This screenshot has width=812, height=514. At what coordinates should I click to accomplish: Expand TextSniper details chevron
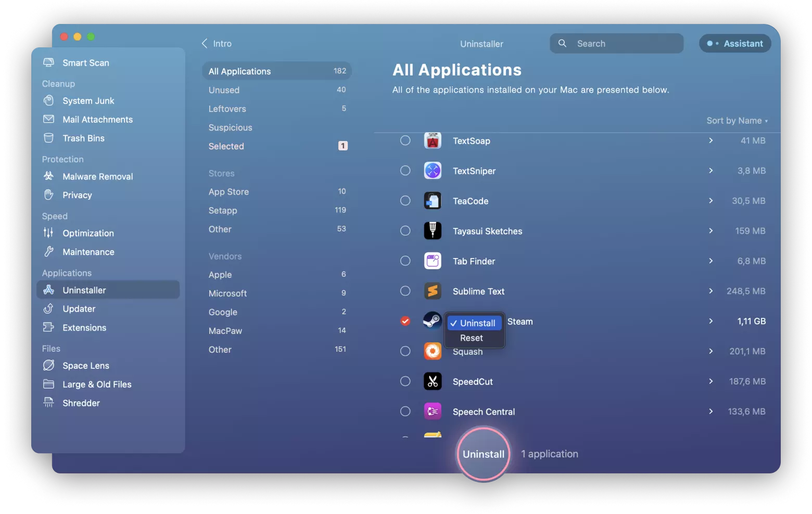711,171
